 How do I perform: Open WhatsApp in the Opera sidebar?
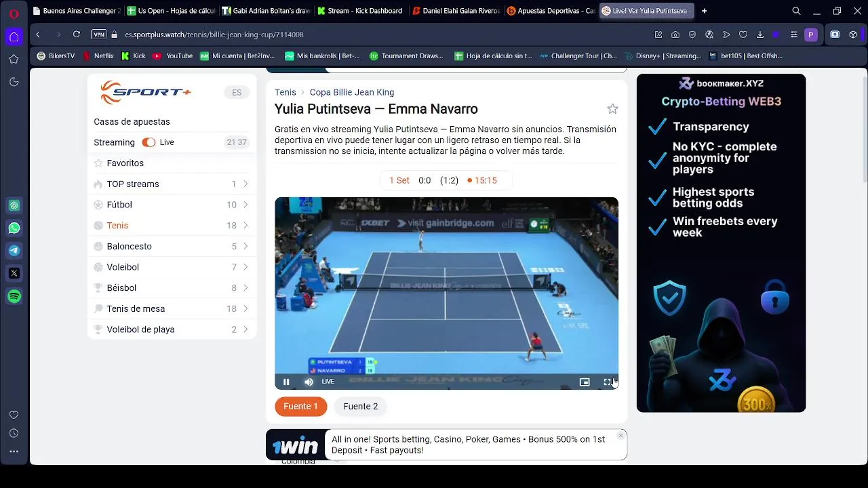[x=14, y=228]
